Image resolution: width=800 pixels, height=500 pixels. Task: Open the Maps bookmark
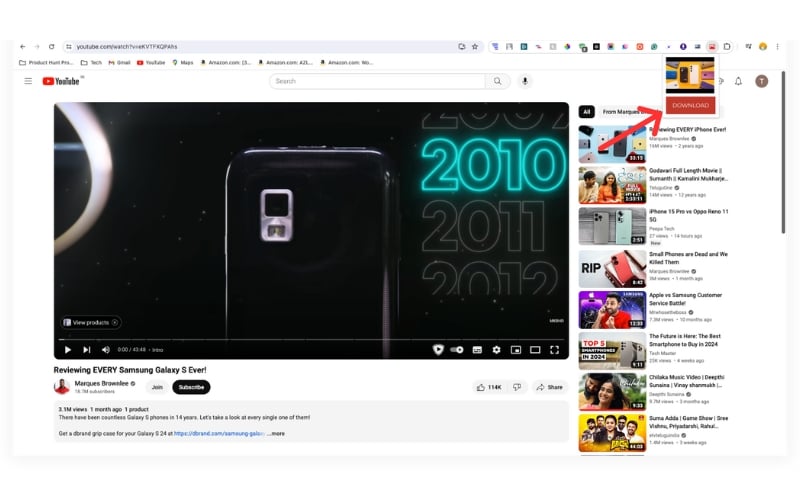pos(183,63)
